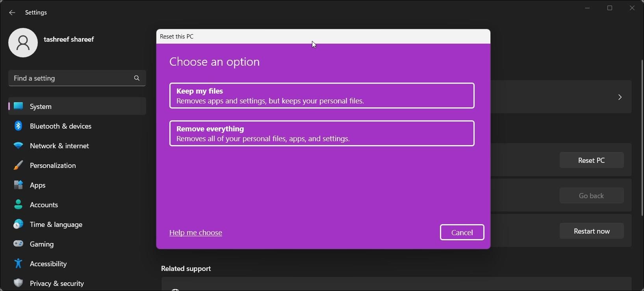
Task: Click the search magnifier icon
Action: coord(137,78)
